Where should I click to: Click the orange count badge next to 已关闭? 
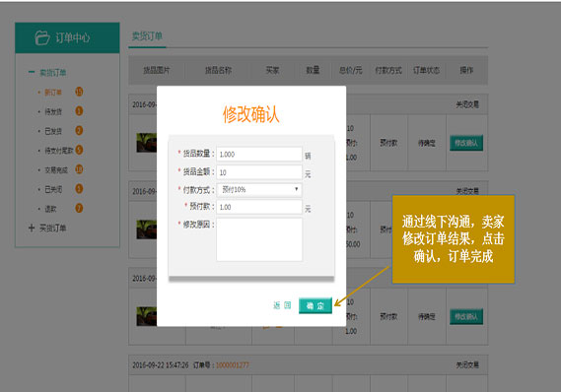coord(79,188)
